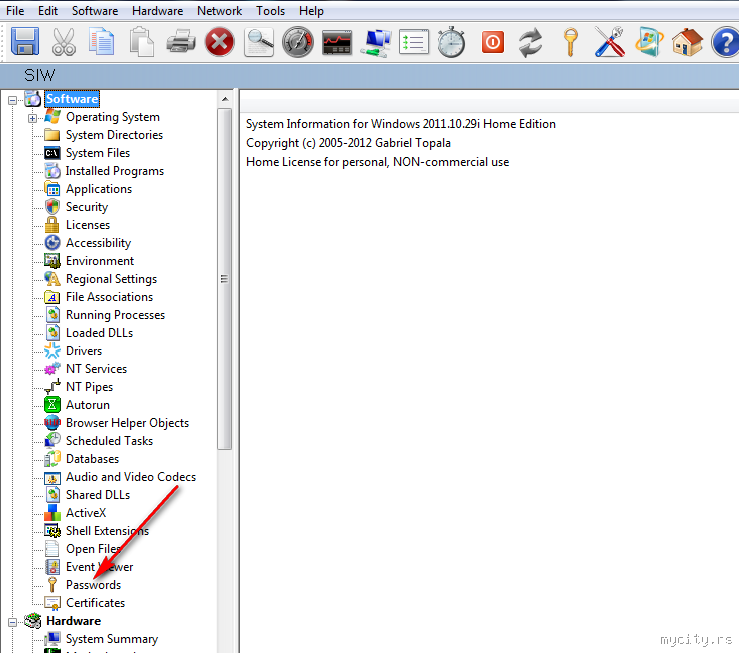Click the Windows flag update toolbar icon
739x653 pixels.
649,42
